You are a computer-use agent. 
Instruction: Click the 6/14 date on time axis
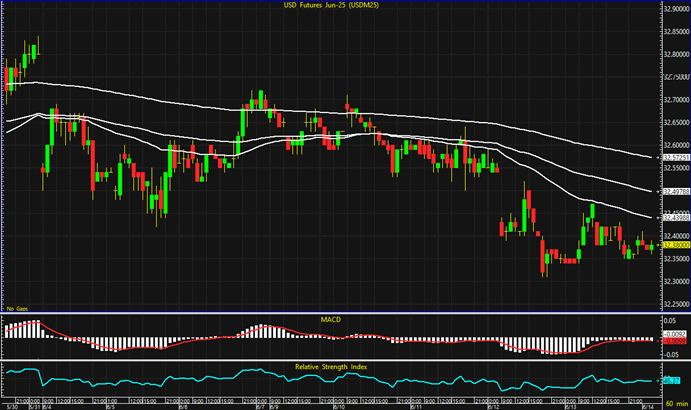(647, 405)
